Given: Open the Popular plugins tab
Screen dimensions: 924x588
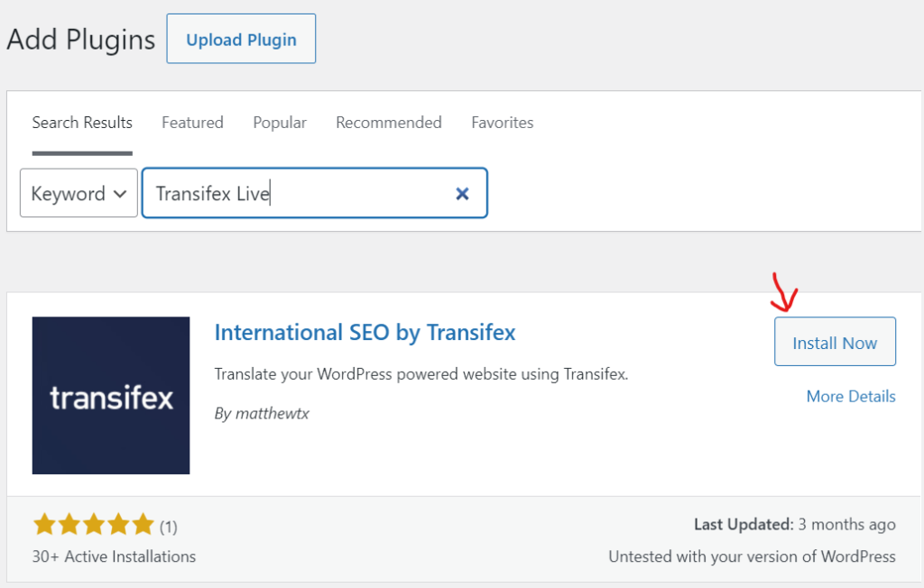Looking at the screenshot, I should [x=280, y=123].
